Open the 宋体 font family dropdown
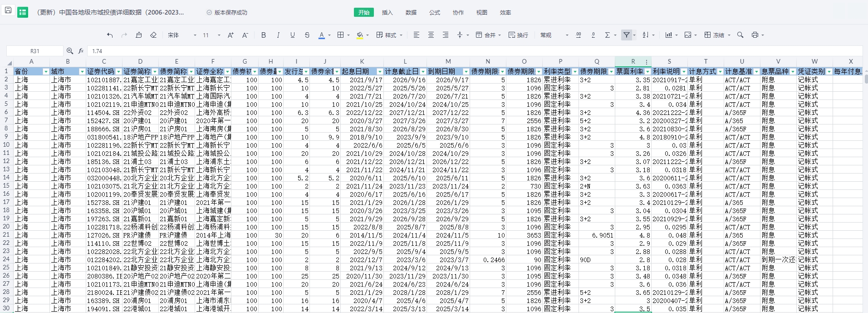 click(182, 35)
